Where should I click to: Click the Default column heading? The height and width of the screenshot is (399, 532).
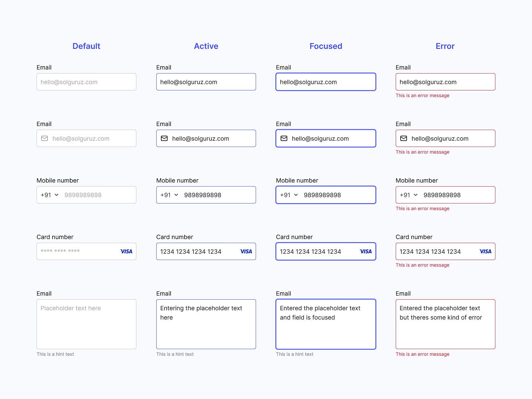(x=86, y=46)
